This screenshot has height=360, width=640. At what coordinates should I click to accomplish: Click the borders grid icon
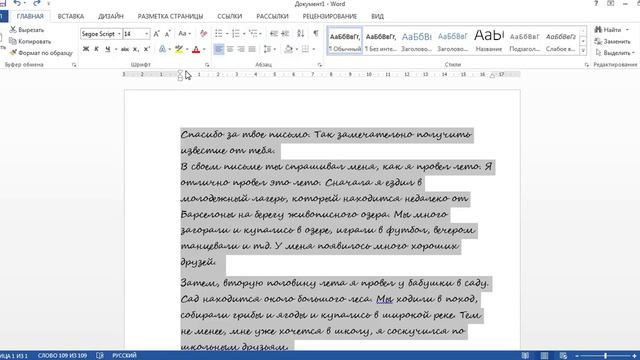click(x=305, y=49)
